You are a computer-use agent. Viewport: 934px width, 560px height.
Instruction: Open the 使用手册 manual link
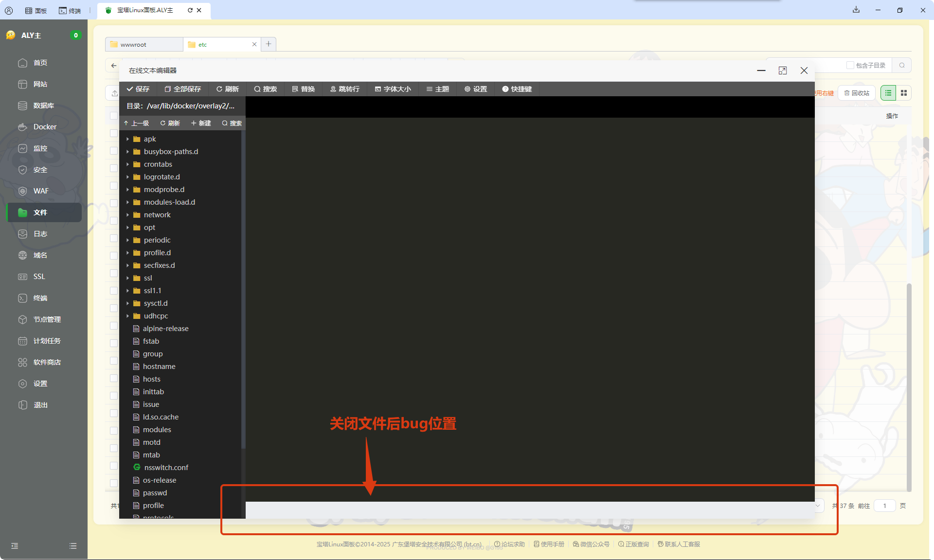(x=549, y=544)
